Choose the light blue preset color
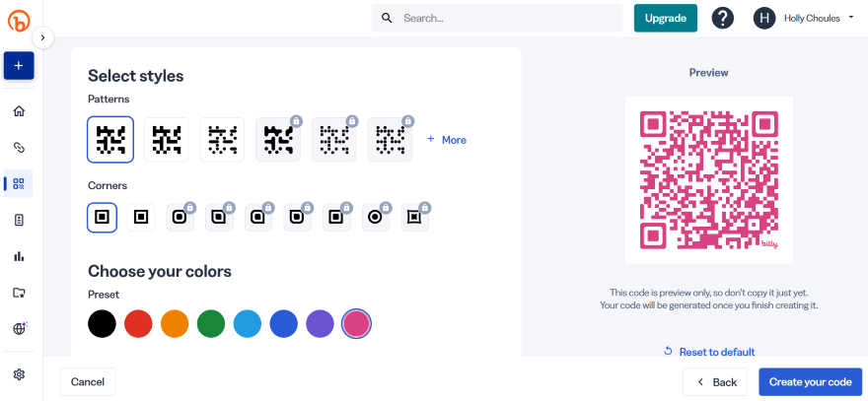This screenshot has width=868, height=401. click(x=248, y=323)
